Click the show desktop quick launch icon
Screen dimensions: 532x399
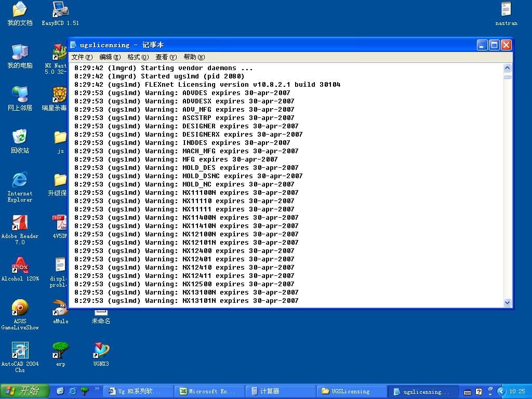pyautogui.click(x=60, y=391)
